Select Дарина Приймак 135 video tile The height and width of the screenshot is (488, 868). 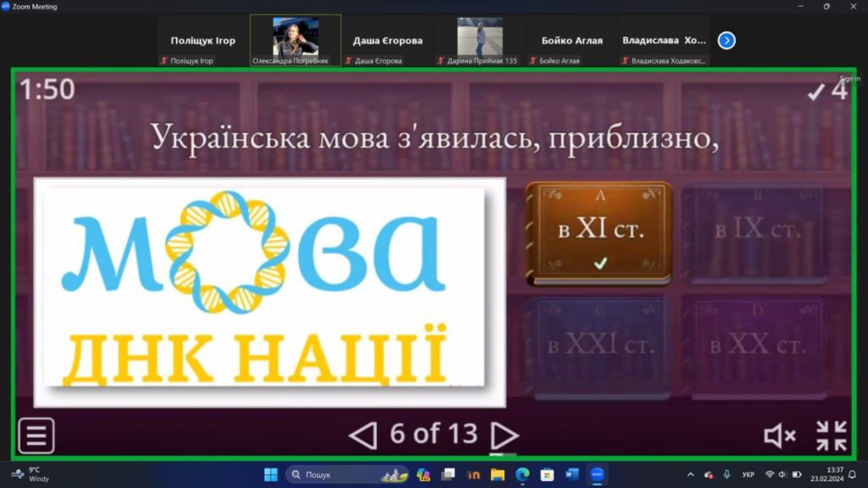(x=480, y=41)
